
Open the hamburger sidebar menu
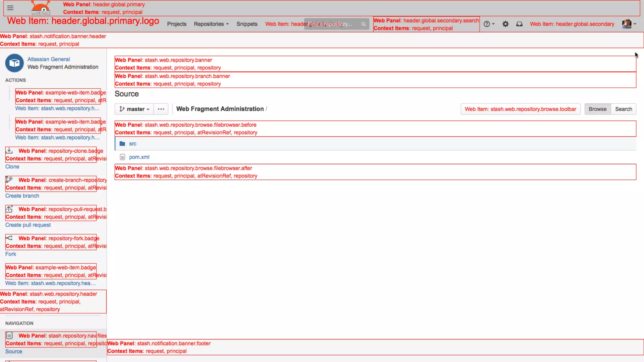coord(10,8)
